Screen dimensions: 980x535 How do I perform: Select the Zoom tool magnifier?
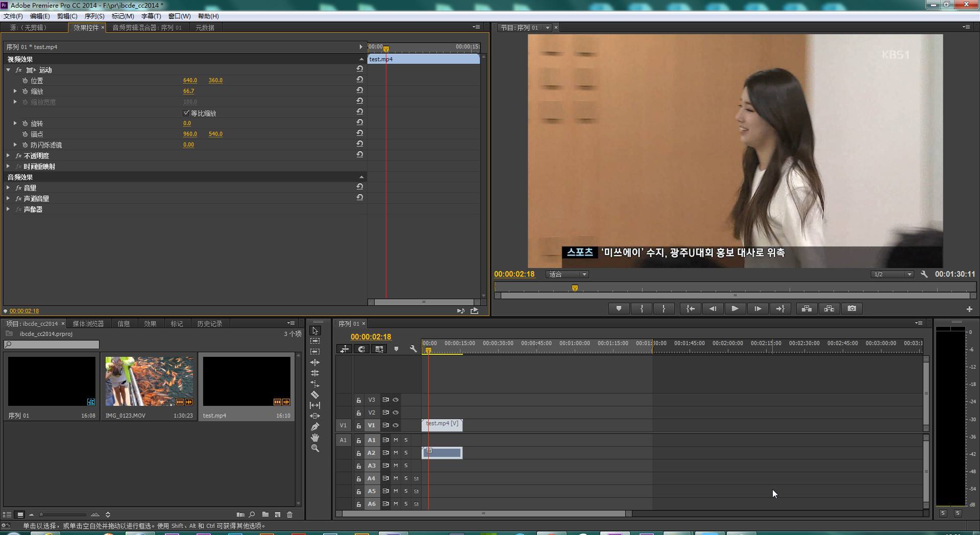(x=315, y=448)
